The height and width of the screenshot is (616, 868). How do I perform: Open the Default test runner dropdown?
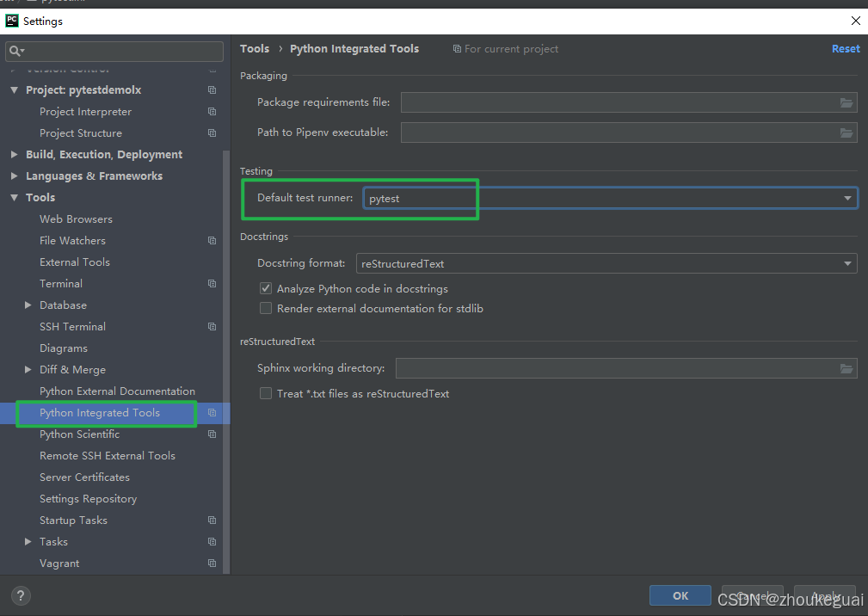pyautogui.click(x=611, y=198)
